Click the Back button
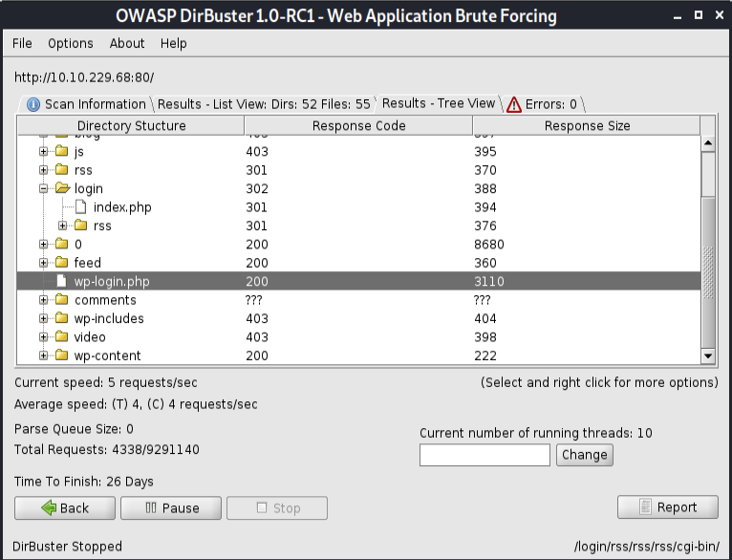The height and width of the screenshot is (560, 732). [x=65, y=507]
